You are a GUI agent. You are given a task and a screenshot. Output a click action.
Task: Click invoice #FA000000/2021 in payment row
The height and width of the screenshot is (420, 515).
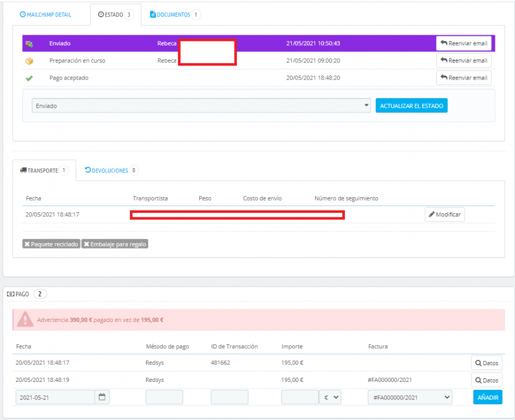click(x=390, y=380)
